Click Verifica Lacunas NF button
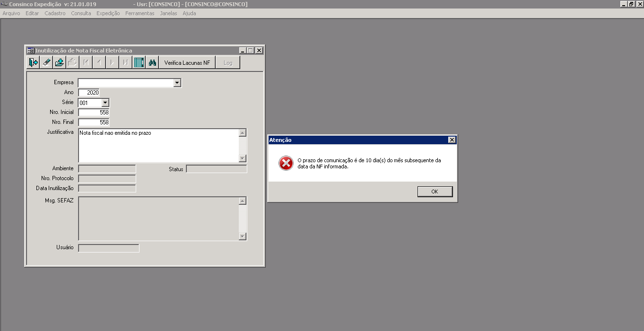The height and width of the screenshot is (331, 644). [187, 62]
